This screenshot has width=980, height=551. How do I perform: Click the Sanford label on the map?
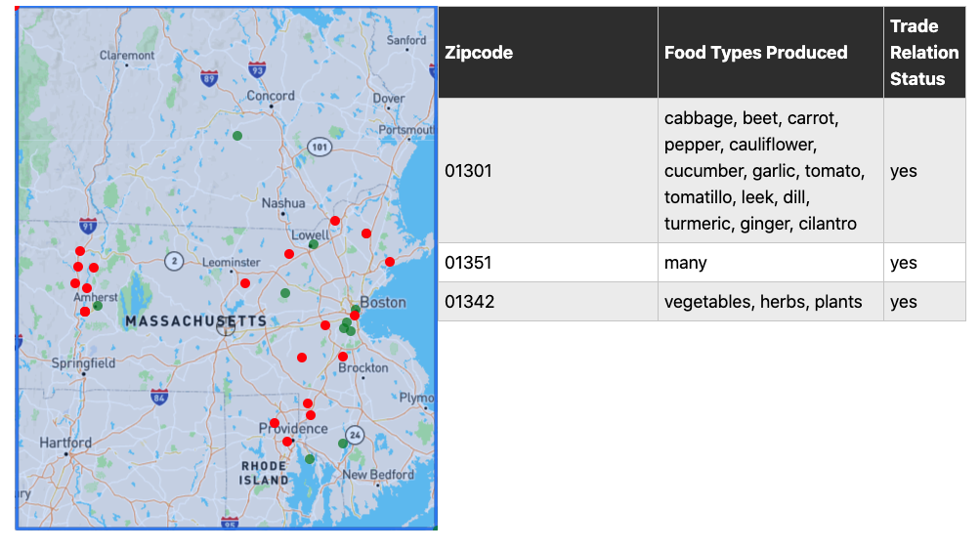tap(406, 40)
